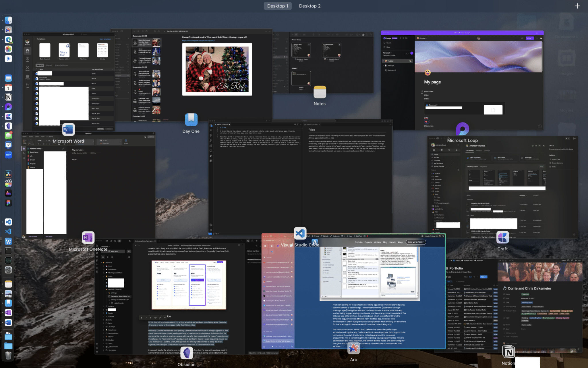Click the Mail icon in the Dock

tap(8, 78)
